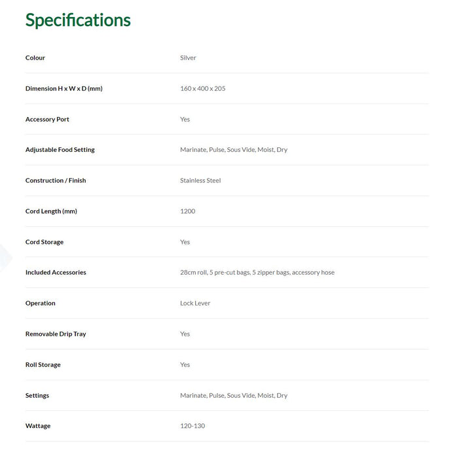Select the Accessory Port label
This screenshot has width=476, height=458.
coord(47,120)
